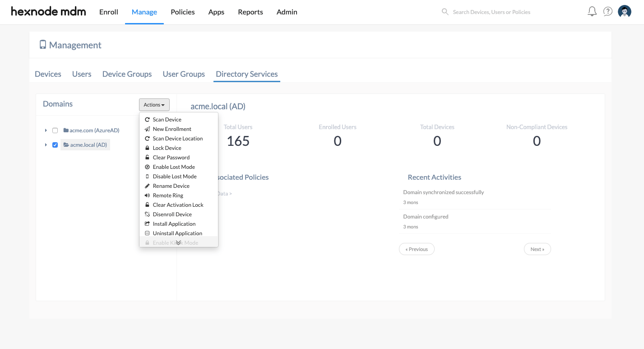
Task: Click the Lock Device padlock icon
Action: click(x=147, y=148)
